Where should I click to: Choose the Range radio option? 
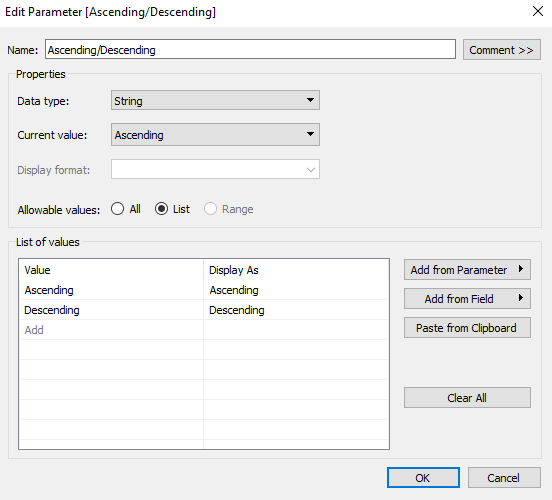click(x=210, y=209)
